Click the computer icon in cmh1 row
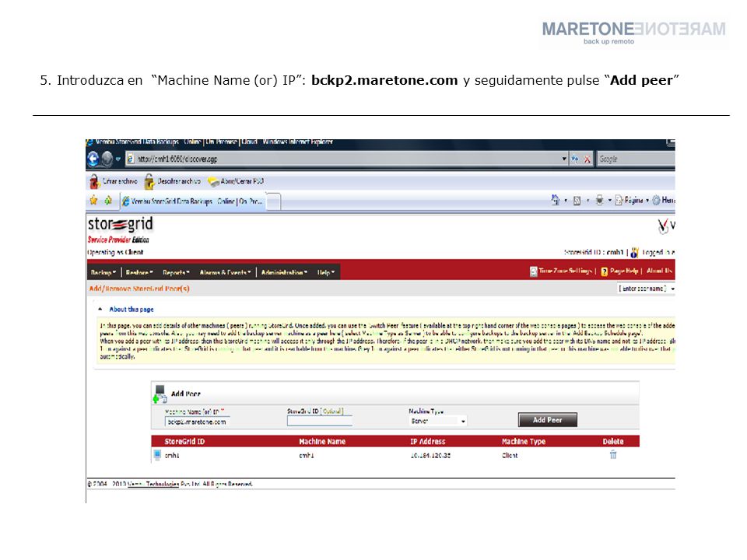 157,455
